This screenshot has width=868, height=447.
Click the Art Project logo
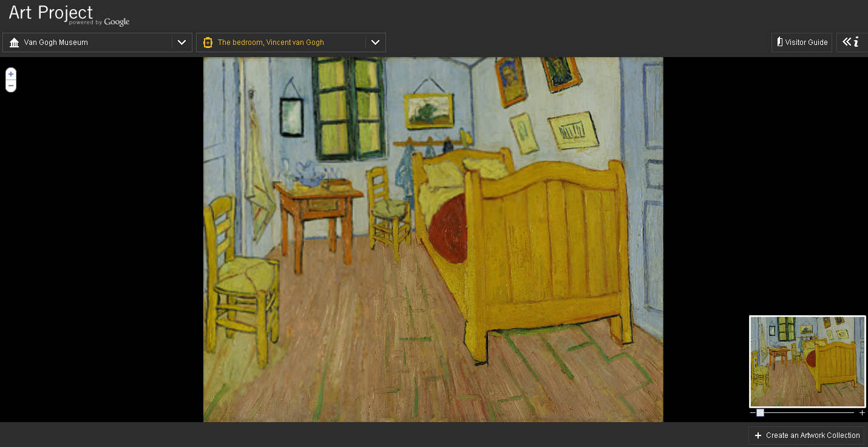point(51,12)
